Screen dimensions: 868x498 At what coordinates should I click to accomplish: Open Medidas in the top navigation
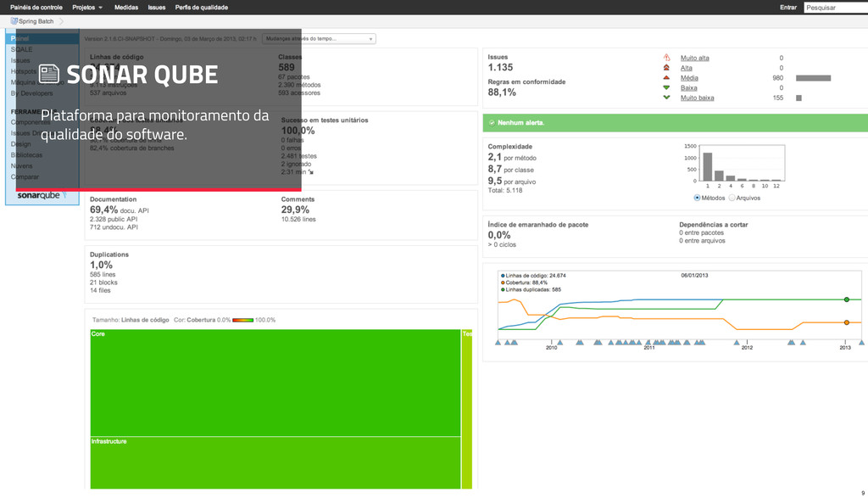point(126,7)
